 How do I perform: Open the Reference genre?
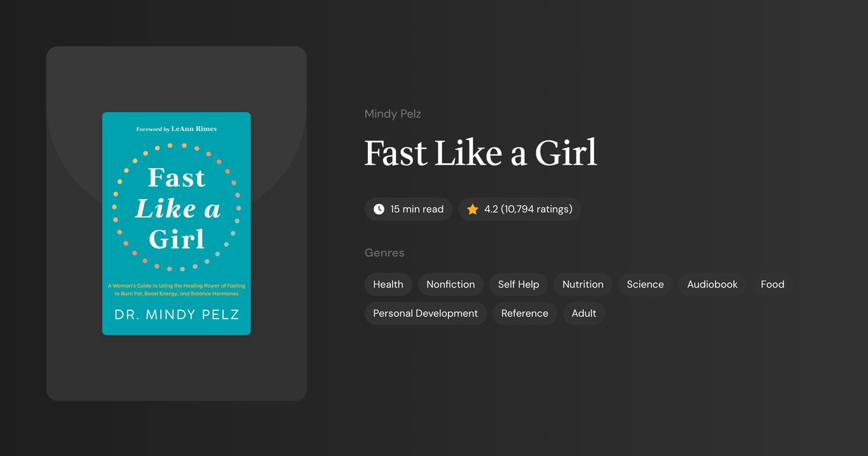(x=524, y=313)
